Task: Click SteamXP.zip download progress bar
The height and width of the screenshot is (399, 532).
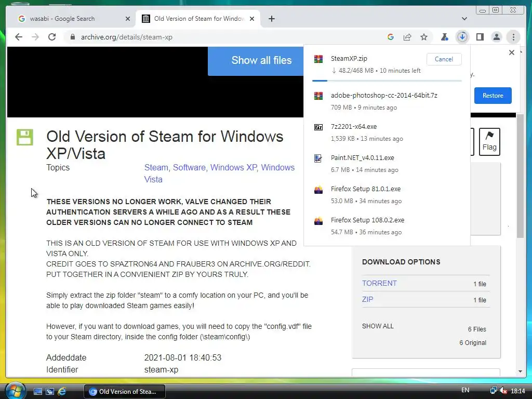Action: coord(387,81)
